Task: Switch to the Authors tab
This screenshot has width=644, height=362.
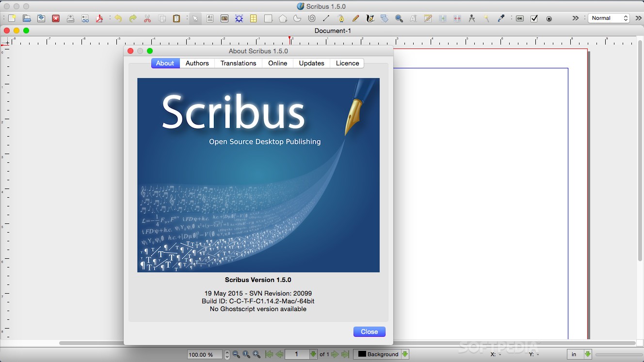Action: click(197, 63)
